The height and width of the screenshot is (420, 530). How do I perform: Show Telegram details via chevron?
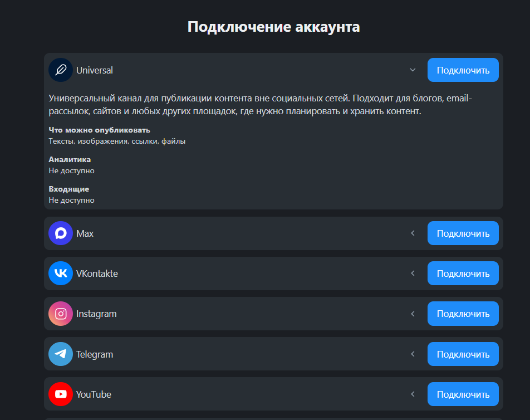pyautogui.click(x=413, y=354)
